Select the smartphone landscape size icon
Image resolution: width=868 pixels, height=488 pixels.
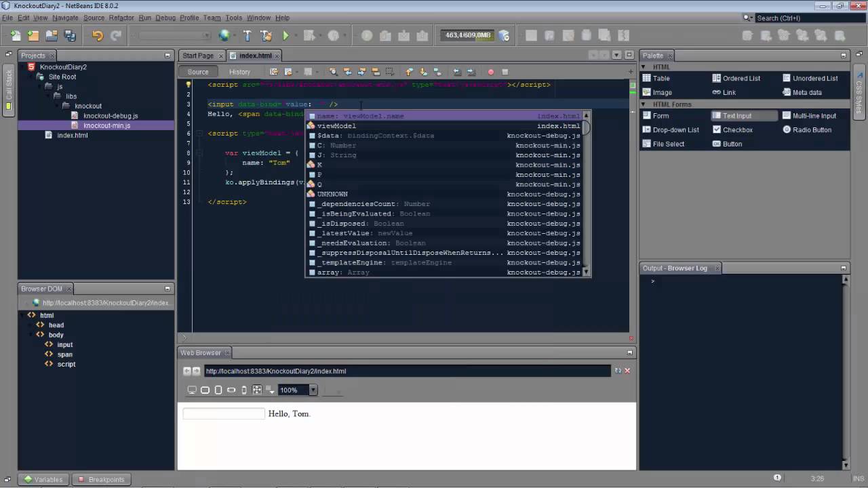[x=231, y=390]
